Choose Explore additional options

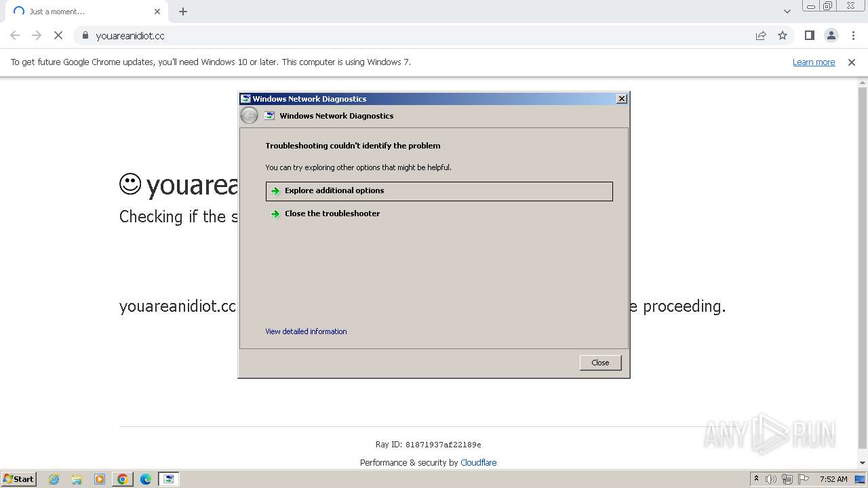point(439,191)
